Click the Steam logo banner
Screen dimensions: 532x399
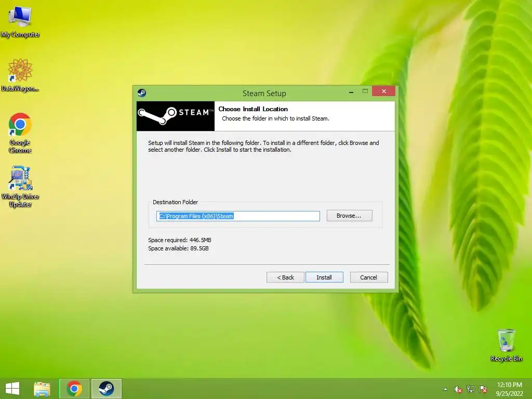coord(176,116)
